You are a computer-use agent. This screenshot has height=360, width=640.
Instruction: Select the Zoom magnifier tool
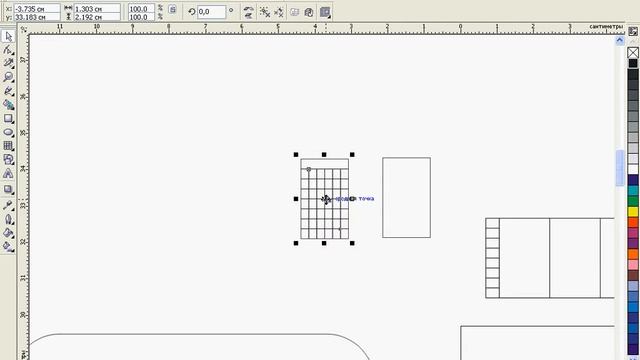(8, 77)
